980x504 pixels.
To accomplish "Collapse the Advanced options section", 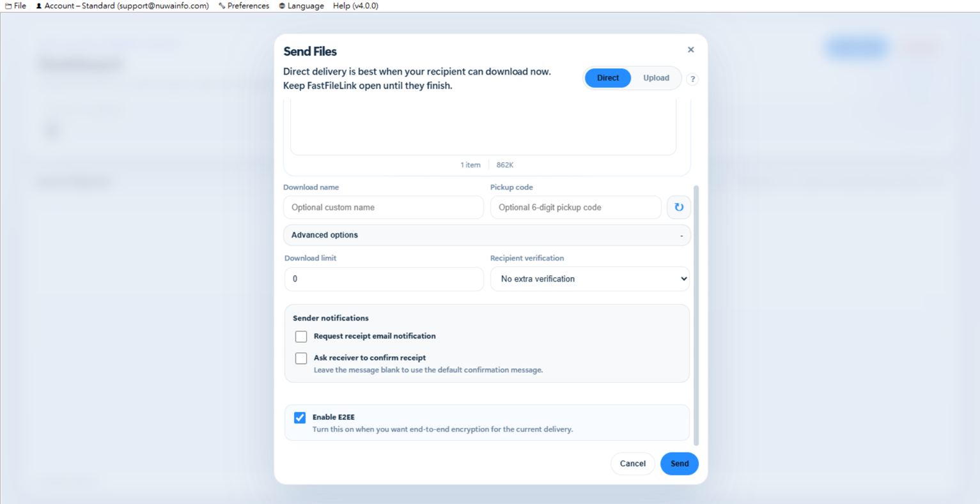I will (486, 235).
